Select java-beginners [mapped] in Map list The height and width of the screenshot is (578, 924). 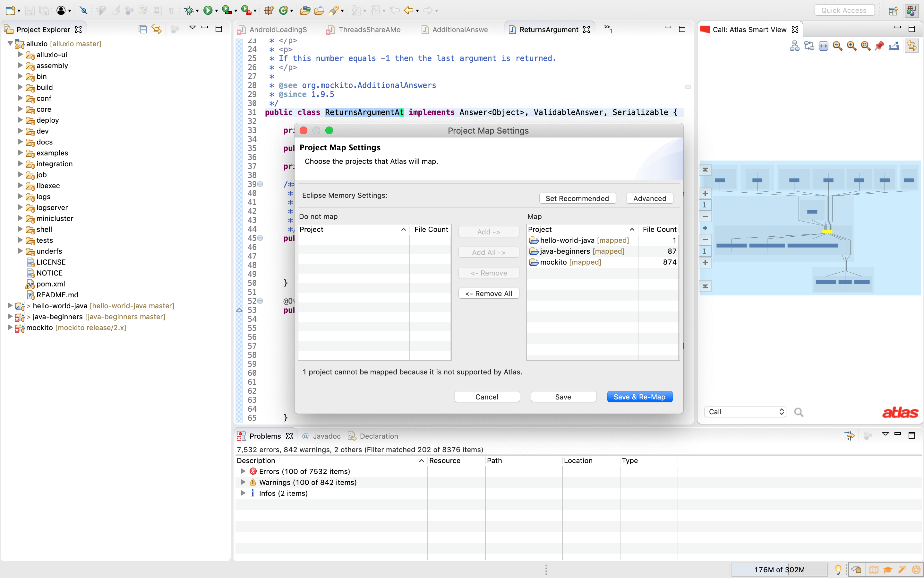603,251
